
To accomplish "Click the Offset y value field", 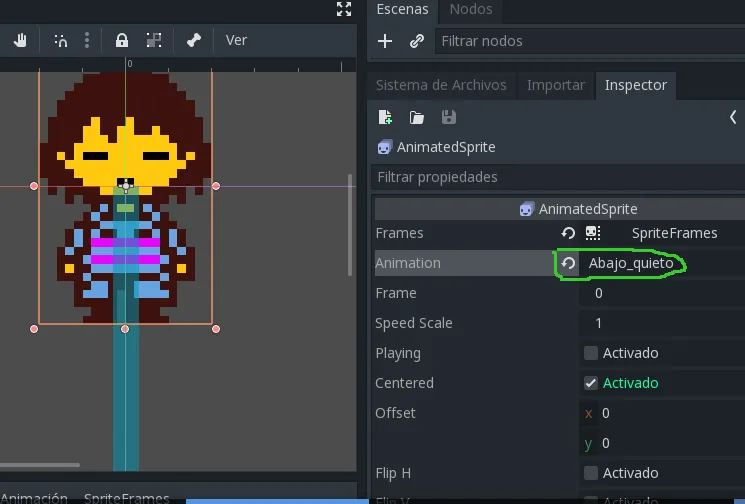I will (662, 443).
